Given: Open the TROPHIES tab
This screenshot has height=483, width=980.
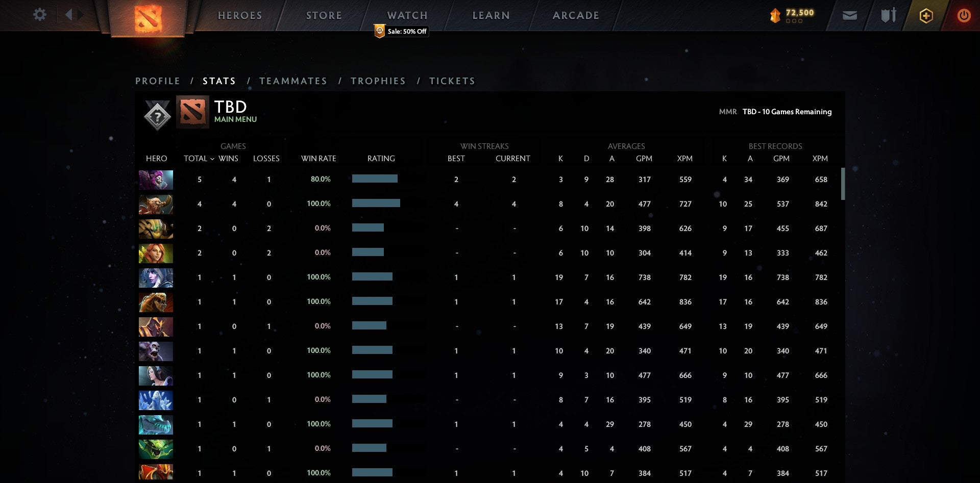Looking at the screenshot, I should click(x=378, y=81).
